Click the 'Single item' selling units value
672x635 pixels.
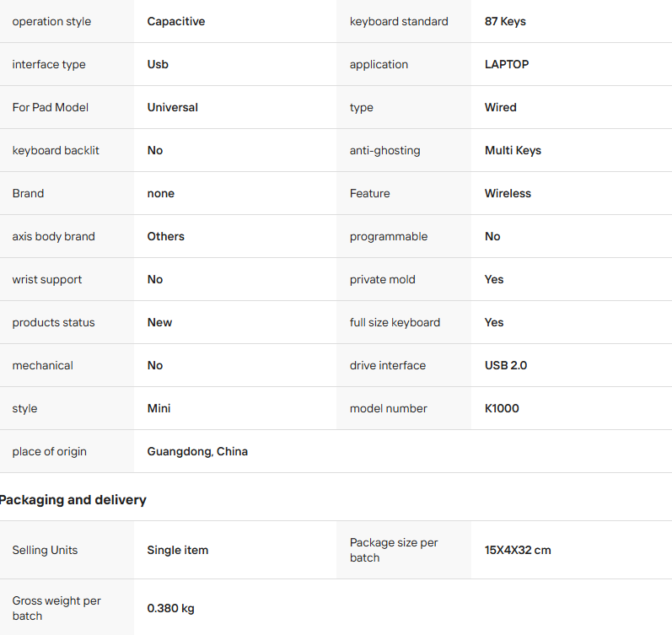(x=177, y=550)
